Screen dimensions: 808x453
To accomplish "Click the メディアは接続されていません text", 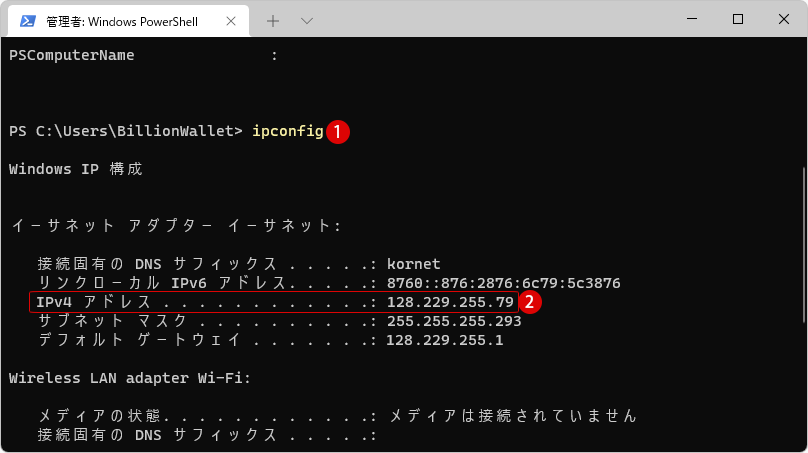I will 513,416.
